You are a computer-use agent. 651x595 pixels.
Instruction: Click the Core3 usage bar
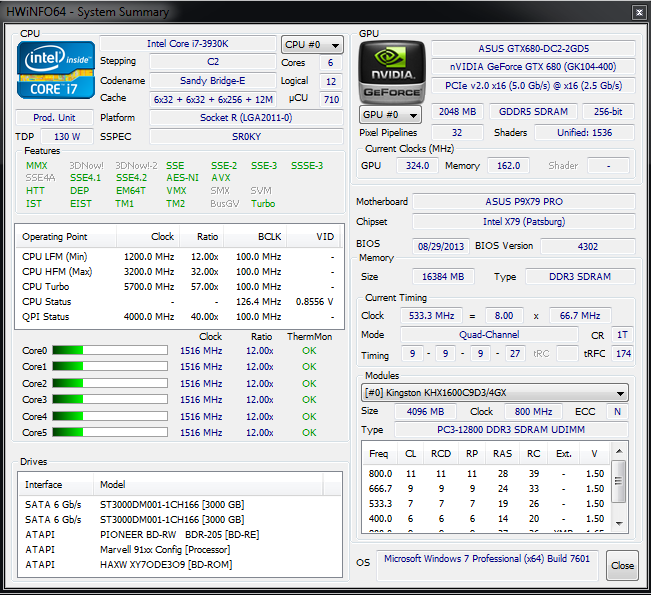[x=110, y=399]
